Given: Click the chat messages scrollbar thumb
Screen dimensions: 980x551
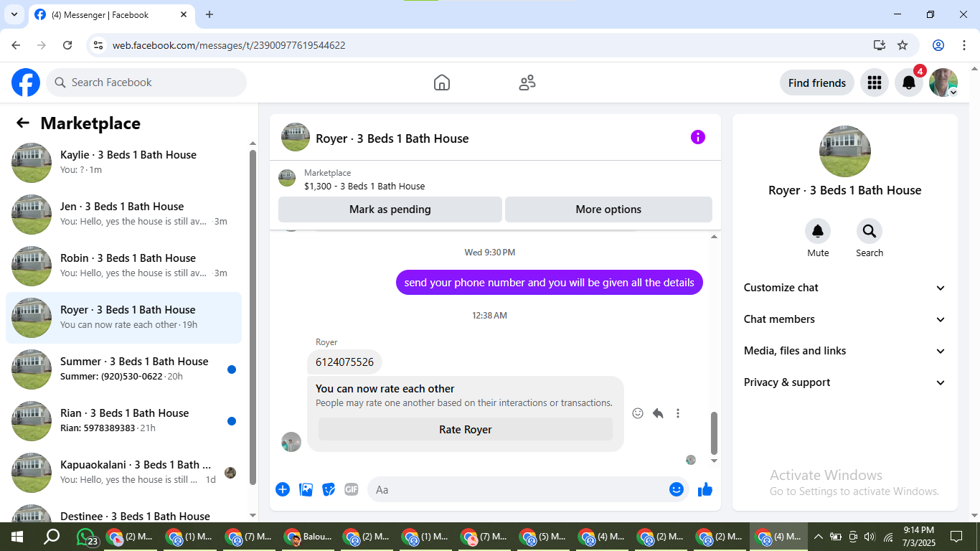Looking at the screenshot, I should pos(714,433).
